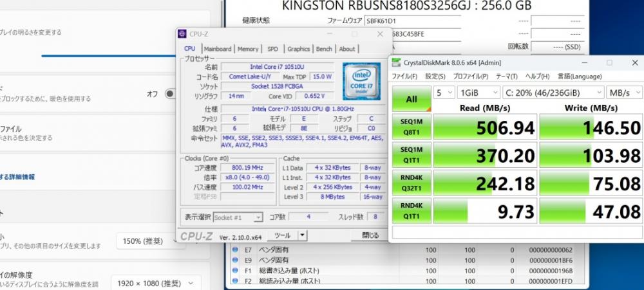This screenshot has width=644, height=290.
Task: Switch to the About tab
Action: 347,49
